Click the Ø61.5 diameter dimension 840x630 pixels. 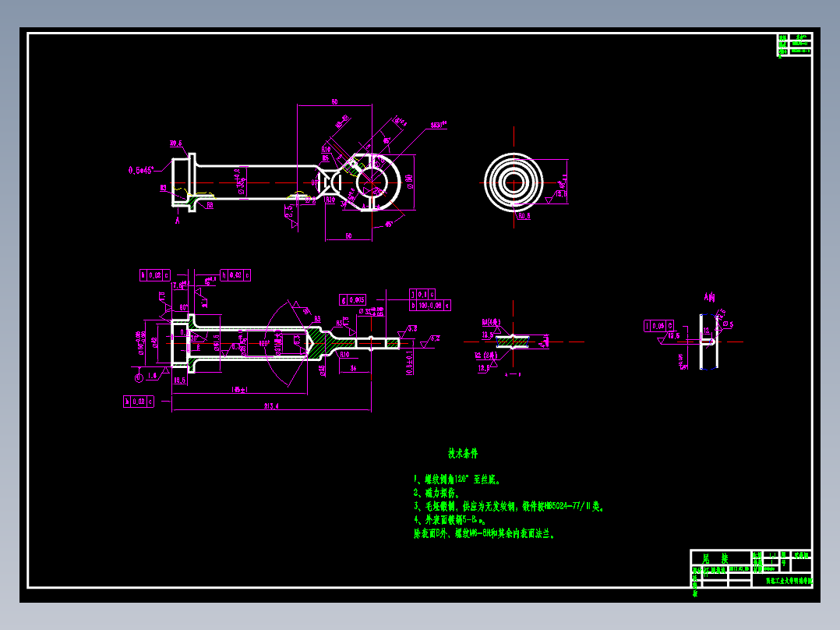tap(217, 342)
